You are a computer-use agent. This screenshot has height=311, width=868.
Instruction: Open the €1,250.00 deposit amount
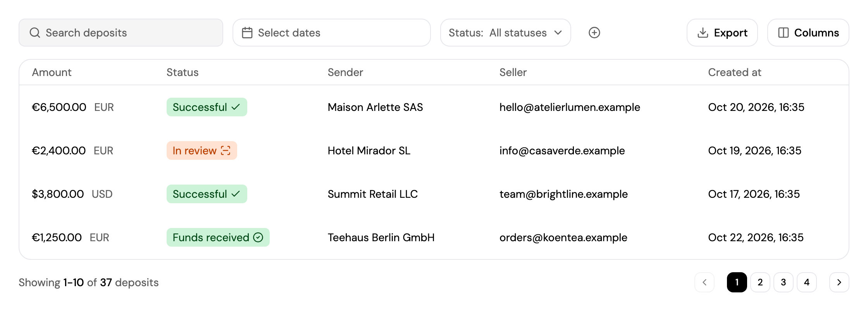click(57, 237)
